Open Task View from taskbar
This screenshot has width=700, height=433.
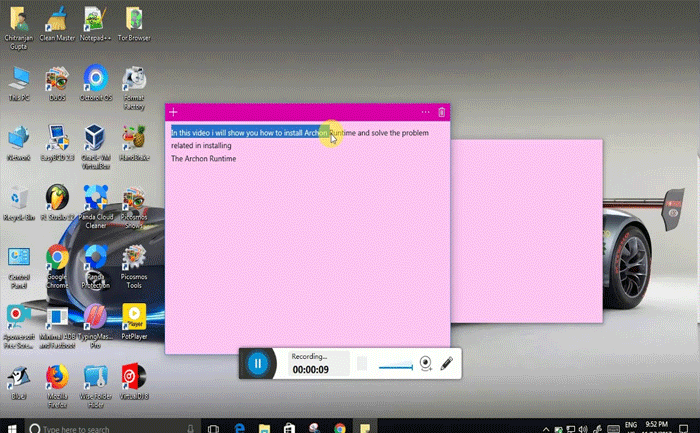pos(213,428)
